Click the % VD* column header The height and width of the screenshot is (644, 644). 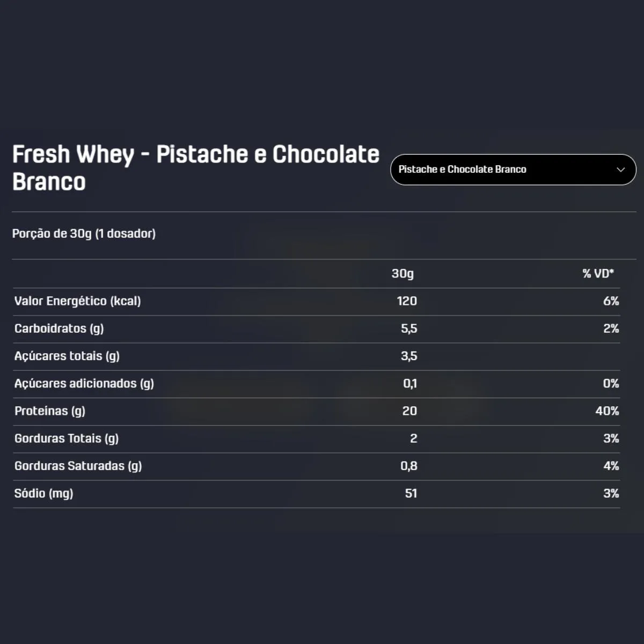click(x=598, y=274)
